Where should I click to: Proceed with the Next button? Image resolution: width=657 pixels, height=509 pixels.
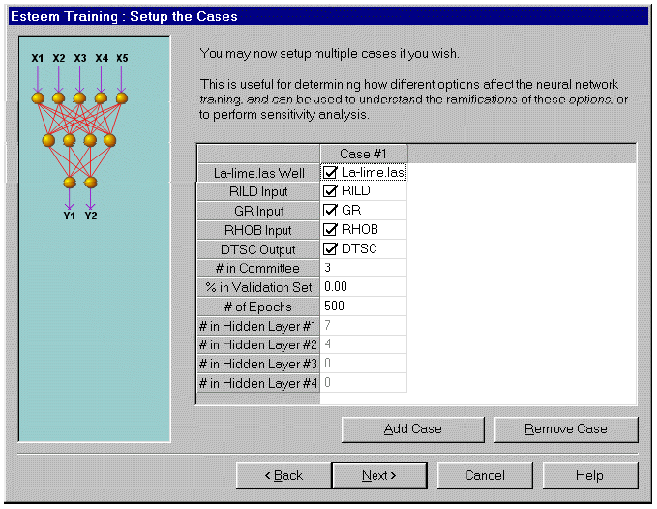click(379, 475)
